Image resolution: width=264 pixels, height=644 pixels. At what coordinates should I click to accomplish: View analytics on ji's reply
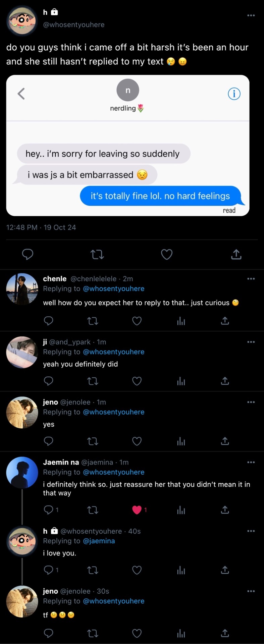click(181, 381)
